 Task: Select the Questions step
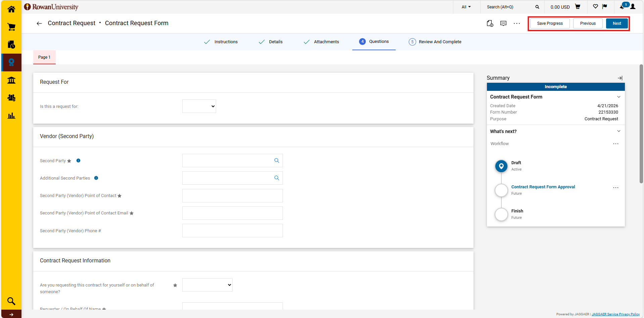374,42
